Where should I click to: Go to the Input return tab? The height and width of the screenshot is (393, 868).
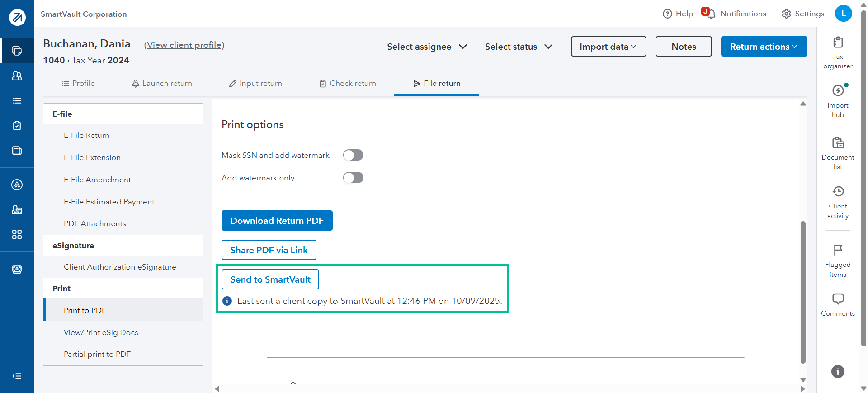pyautogui.click(x=255, y=84)
